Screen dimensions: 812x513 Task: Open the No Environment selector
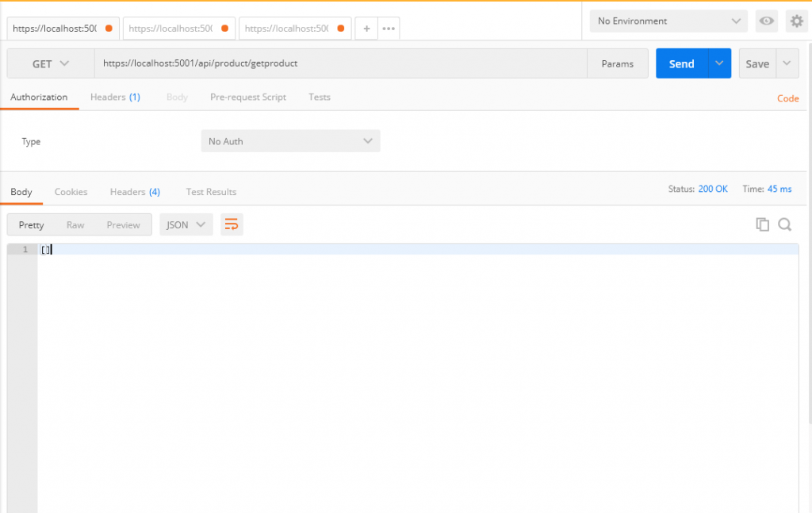pyautogui.click(x=668, y=21)
